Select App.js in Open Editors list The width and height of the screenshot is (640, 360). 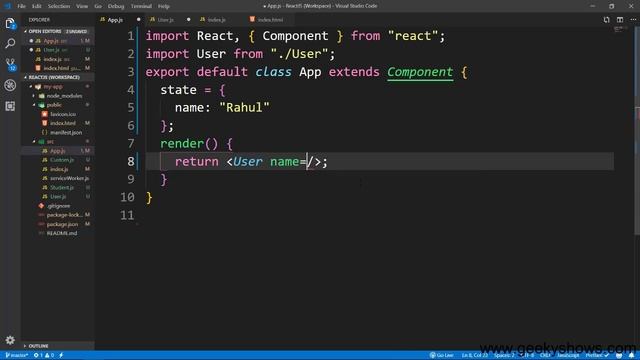pyautogui.click(x=58, y=41)
